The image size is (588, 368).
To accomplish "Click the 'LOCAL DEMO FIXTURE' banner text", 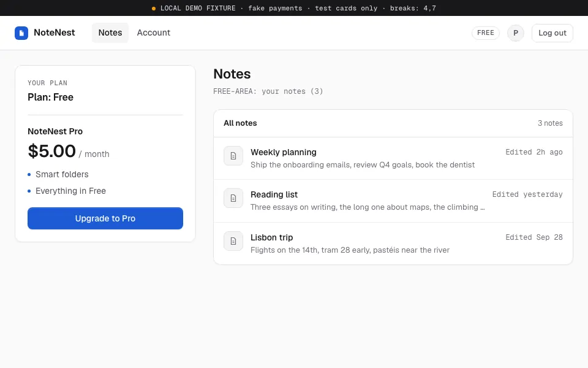I will tap(198, 8).
